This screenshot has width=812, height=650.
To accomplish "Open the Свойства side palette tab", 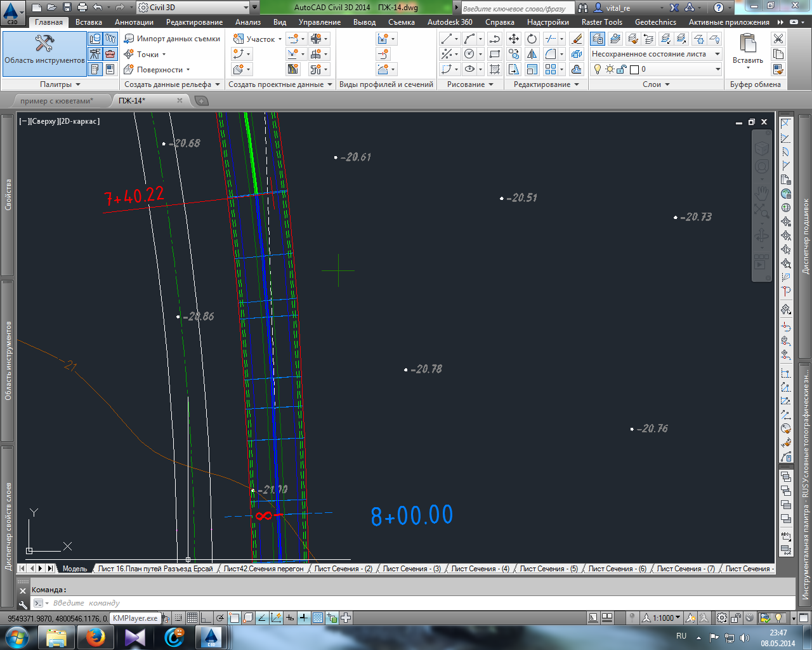I will point(8,195).
